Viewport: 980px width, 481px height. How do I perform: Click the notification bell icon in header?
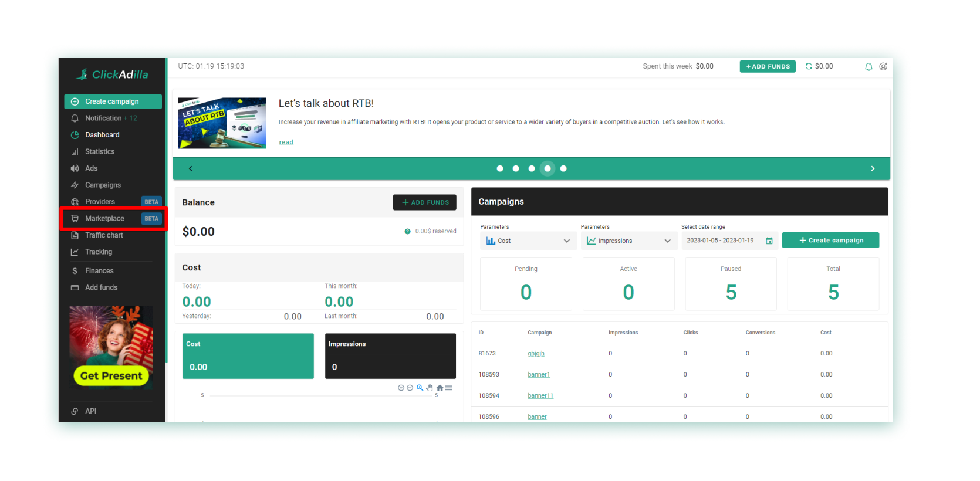[869, 67]
